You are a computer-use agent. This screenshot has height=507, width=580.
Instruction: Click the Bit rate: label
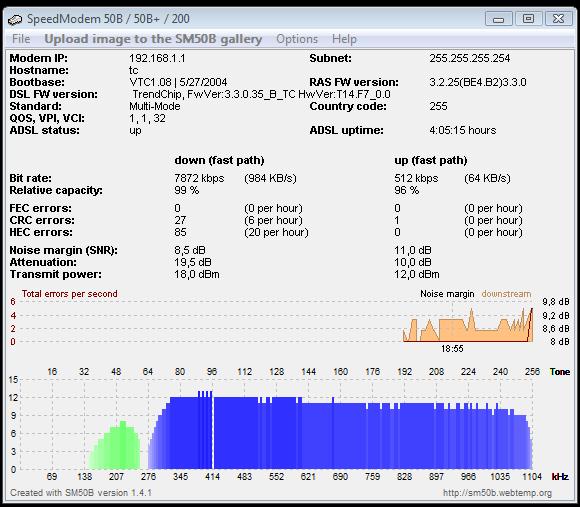pyautogui.click(x=31, y=178)
